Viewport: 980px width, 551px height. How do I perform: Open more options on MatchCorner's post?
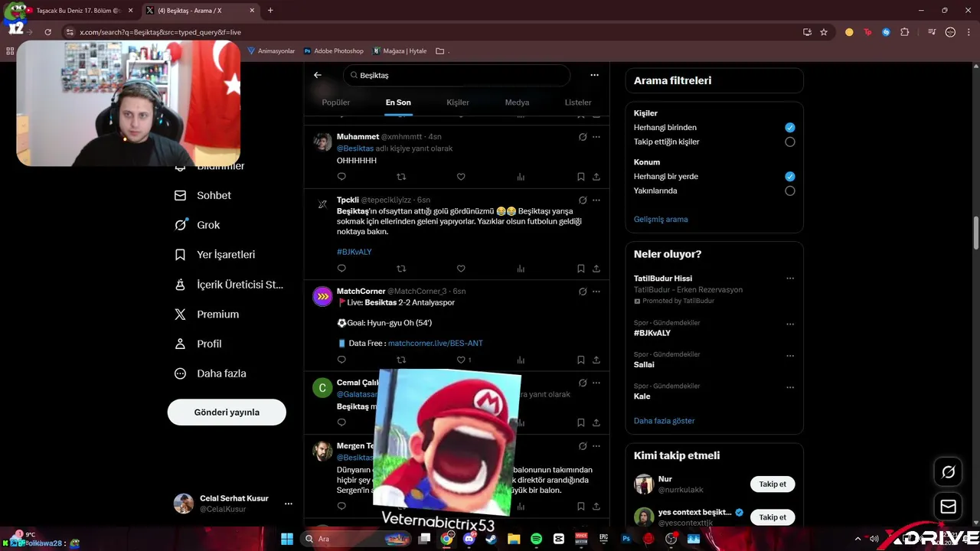[x=596, y=292]
